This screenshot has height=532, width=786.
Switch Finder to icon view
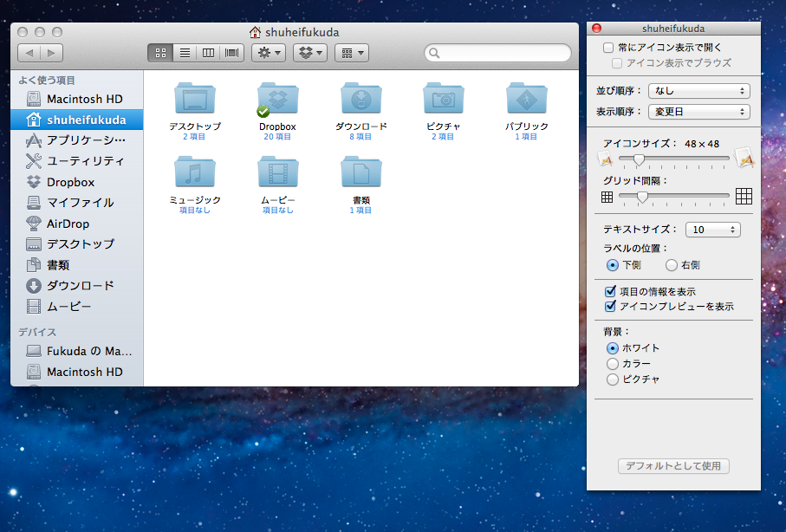tap(160, 53)
